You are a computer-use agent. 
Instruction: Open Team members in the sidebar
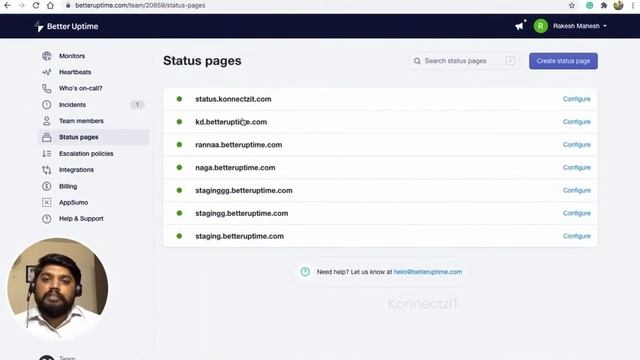click(81, 121)
